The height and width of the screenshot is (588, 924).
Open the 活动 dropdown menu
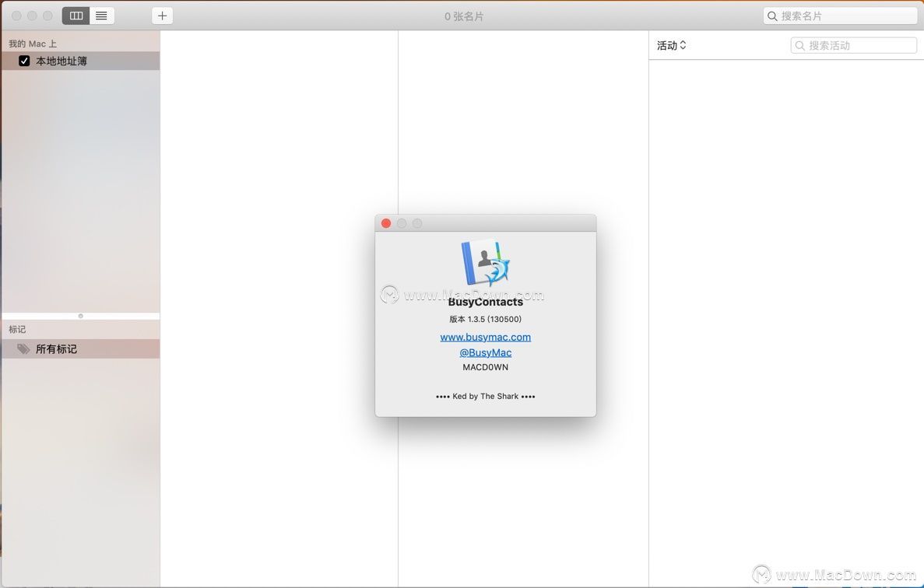[671, 45]
